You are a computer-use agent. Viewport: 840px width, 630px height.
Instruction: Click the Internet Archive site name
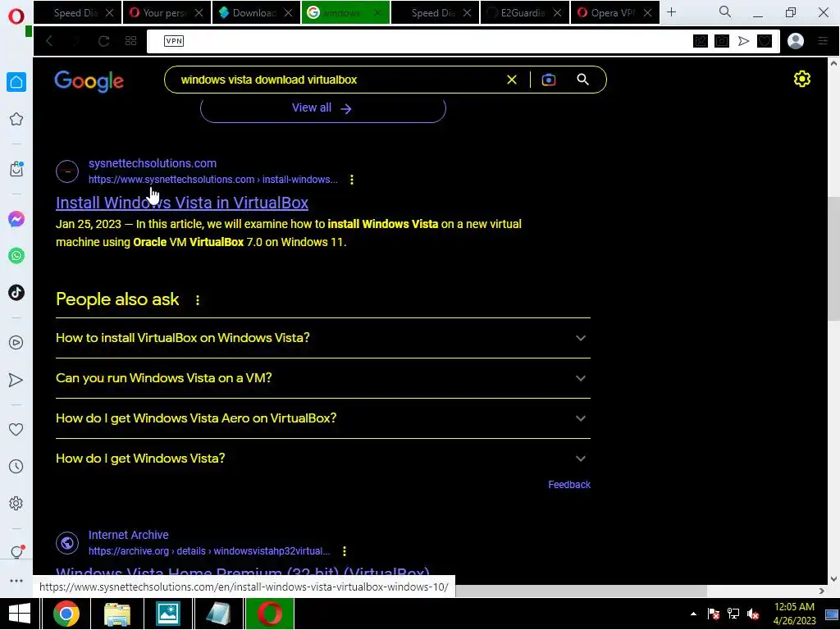coord(129,535)
